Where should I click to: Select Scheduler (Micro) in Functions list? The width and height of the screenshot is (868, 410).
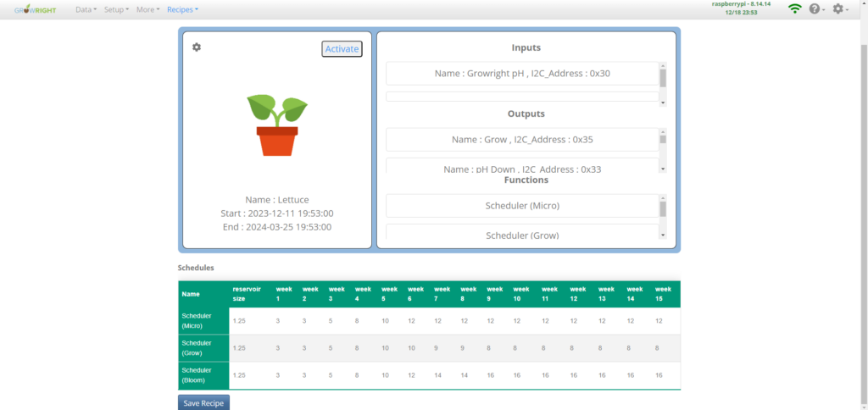click(x=522, y=206)
